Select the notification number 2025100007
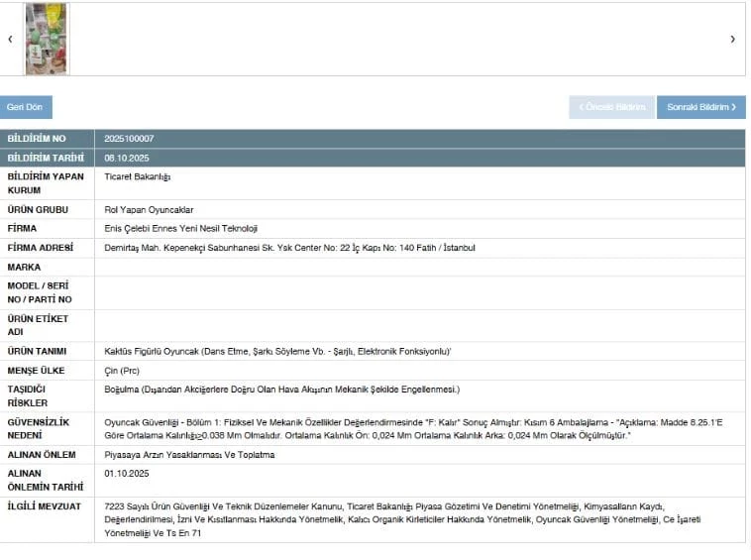The image size is (751, 560). [129, 139]
